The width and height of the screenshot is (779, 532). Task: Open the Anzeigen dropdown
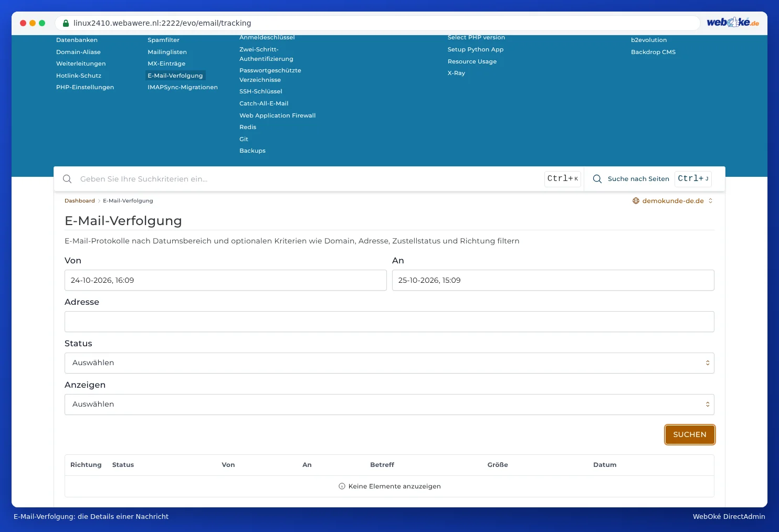pos(389,405)
